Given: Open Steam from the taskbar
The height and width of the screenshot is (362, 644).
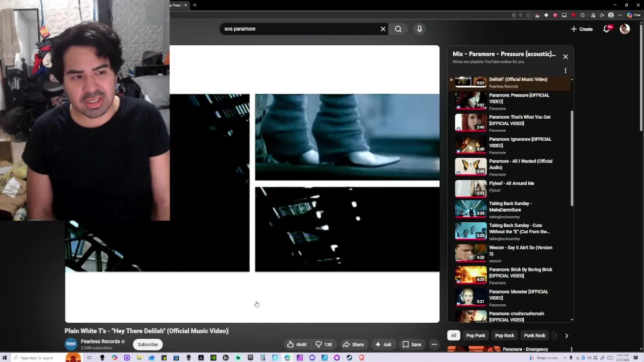Looking at the screenshot, I should click(x=349, y=357).
